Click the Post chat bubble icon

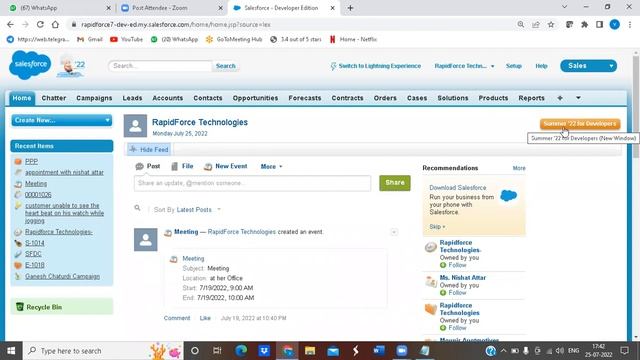(140, 167)
